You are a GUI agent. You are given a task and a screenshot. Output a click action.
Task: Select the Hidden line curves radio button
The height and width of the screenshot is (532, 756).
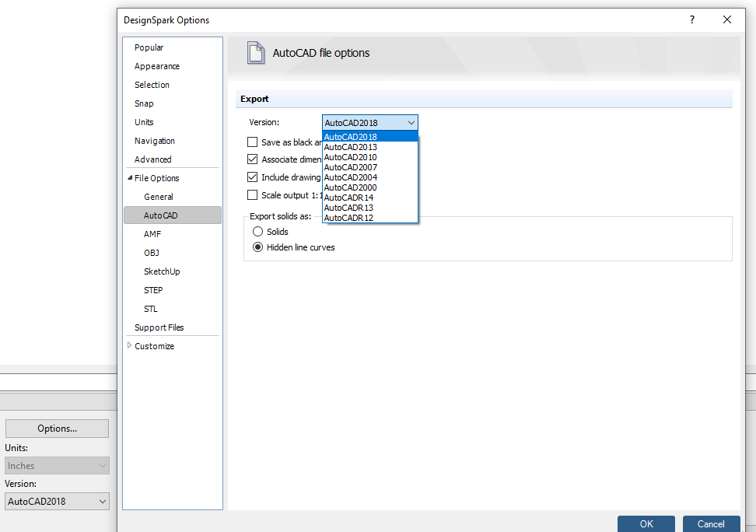tap(258, 247)
